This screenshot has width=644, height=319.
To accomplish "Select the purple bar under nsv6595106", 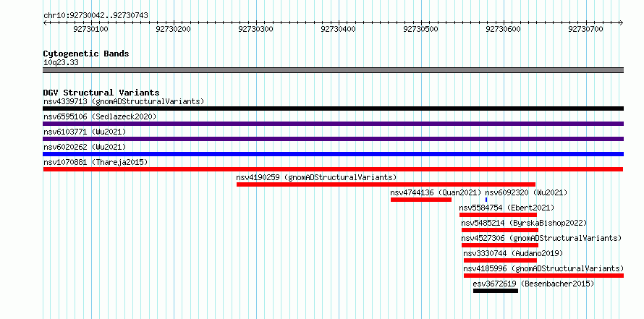I will click(x=333, y=124).
